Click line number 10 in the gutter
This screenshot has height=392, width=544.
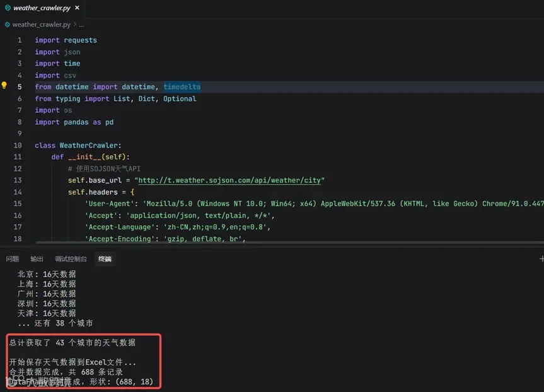coord(18,146)
